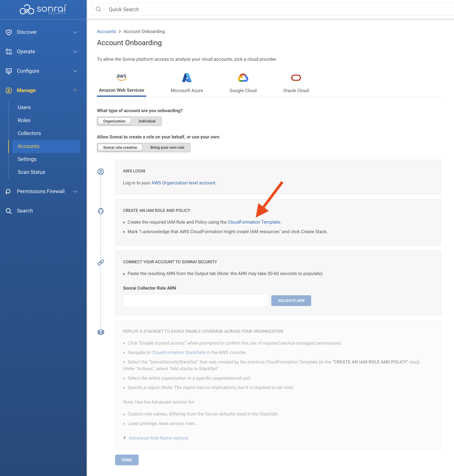The image size is (454, 476).
Task: Click 'CONNECT YOUR ACCOUNT TO SONRAI SECURITY' heading
Action: point(170,262)
